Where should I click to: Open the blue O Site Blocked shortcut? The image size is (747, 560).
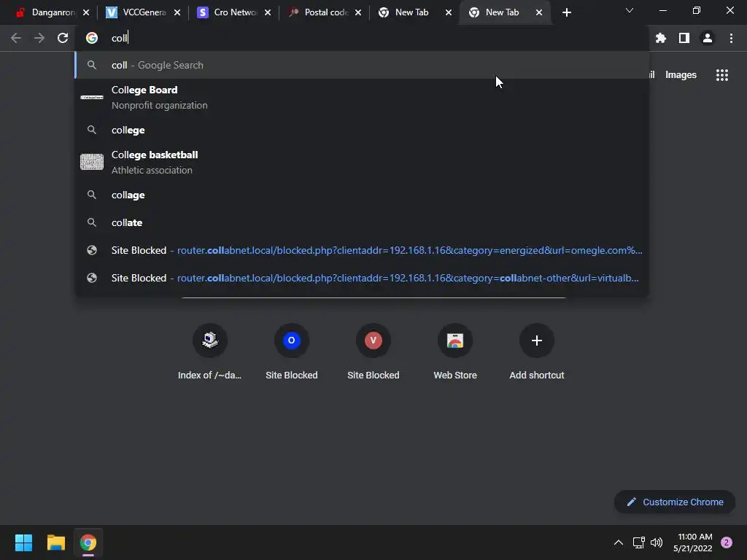[x=292, y=352]
